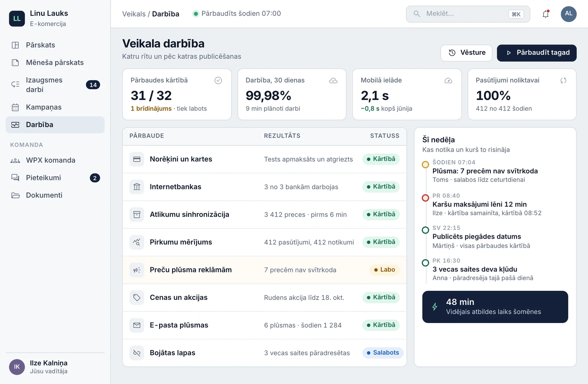
Task: Open the Plūsma: 7 precēm nav svītrkoda event
Action: tap(485, 171)
